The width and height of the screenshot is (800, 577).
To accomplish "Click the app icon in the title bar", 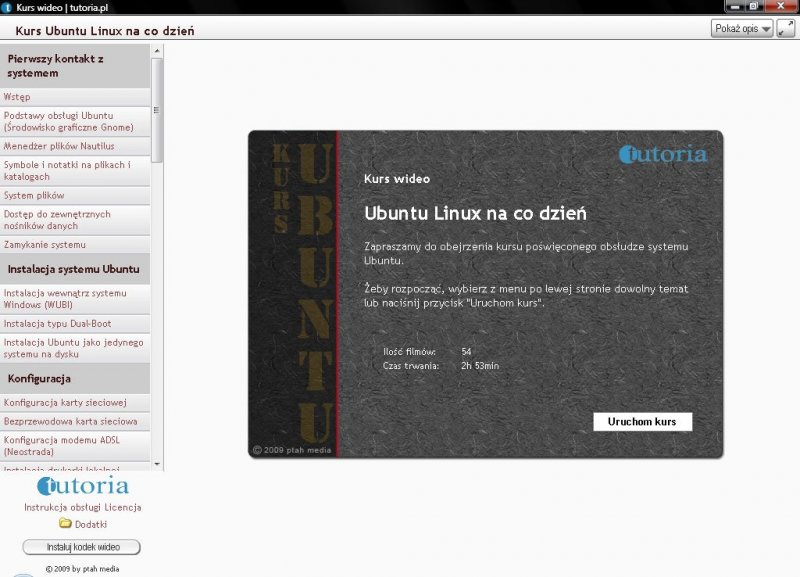I will tap(8, 6).
